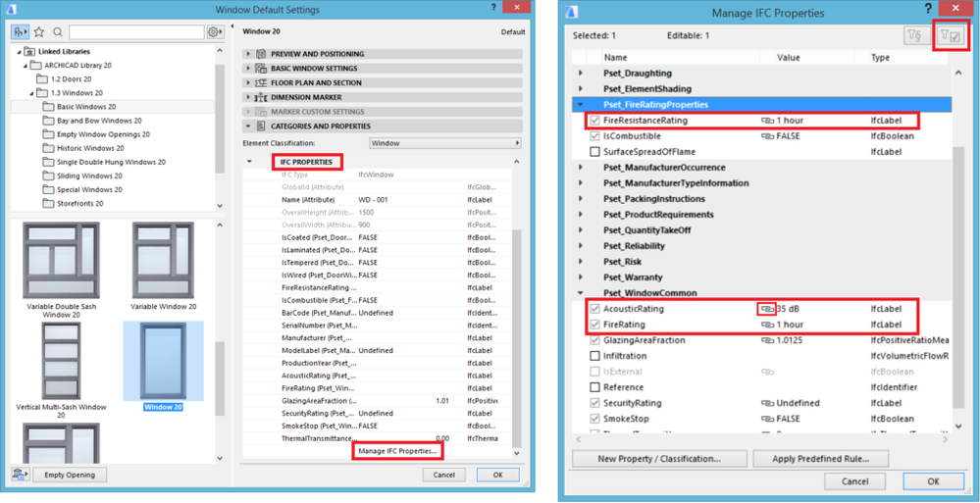Expand the Dimension Marker panel
Viewport: 980px width, 503px height.
coord(249,97)
